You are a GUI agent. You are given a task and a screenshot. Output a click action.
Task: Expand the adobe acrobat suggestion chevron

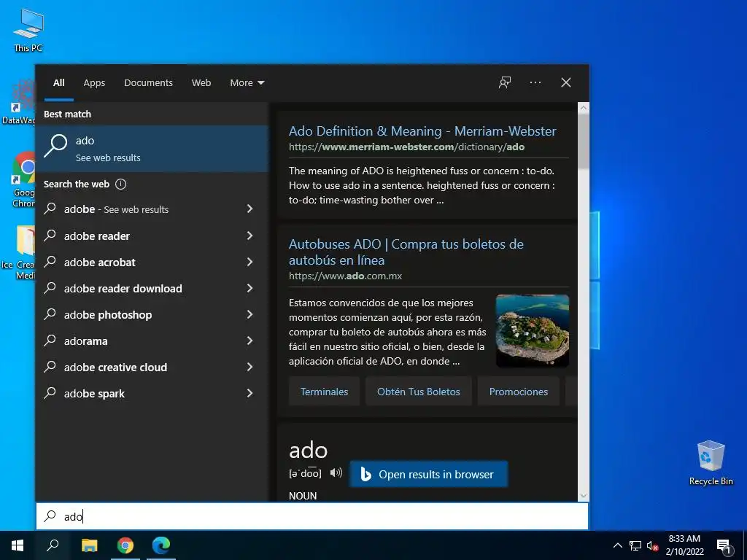click(x=249, y=262)
